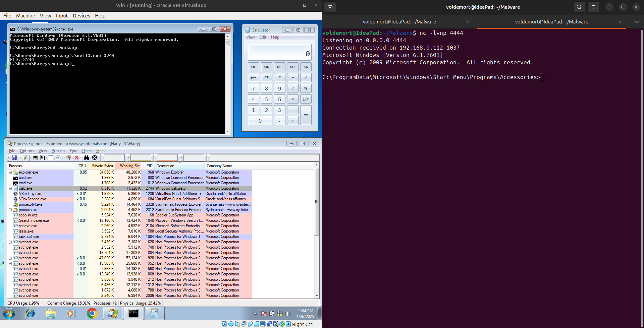Viewport: 644px width, 328px height.
Task: Click the volume speaker icon in Windows tray
Action: (288, 314)
